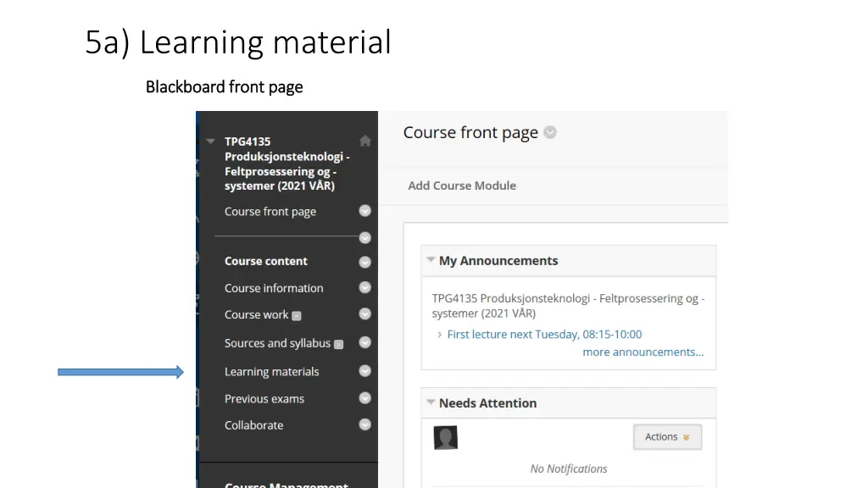The image size is (868, 488).
Task: Open the Actions dropdown button
Action: coord(667,437)
